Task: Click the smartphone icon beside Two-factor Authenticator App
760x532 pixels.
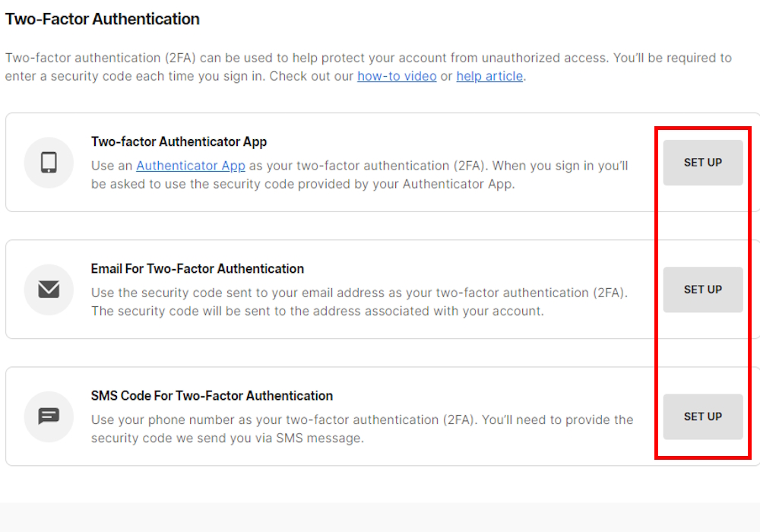Action: [x=49, y=162]
